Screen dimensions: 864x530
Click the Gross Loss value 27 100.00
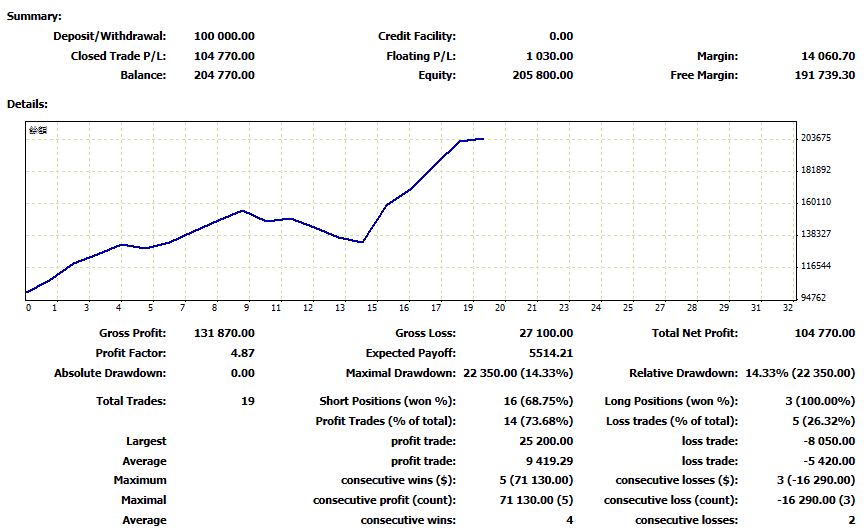tap(546, 333)
